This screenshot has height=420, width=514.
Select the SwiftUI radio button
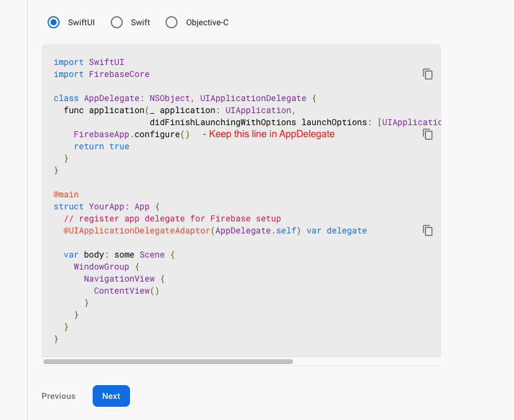[x=54, y=22]
